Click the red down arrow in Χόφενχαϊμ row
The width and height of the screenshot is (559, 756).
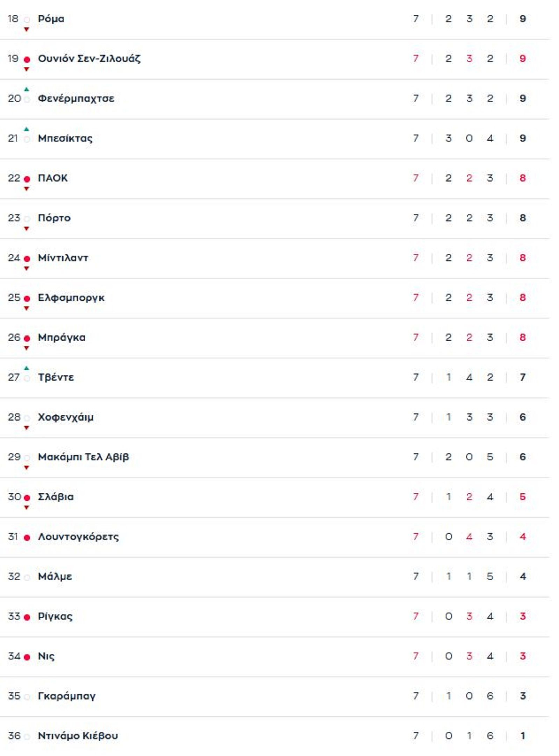(27, 428)
